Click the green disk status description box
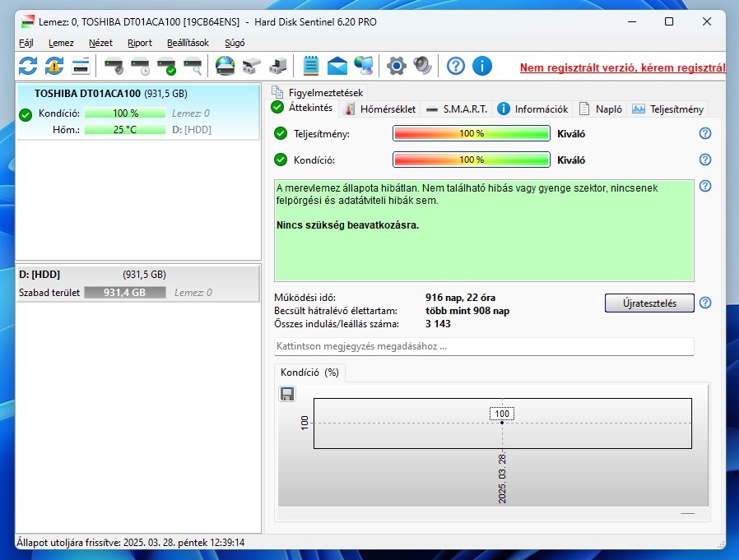The image size is (739, 560). point(484,230)
